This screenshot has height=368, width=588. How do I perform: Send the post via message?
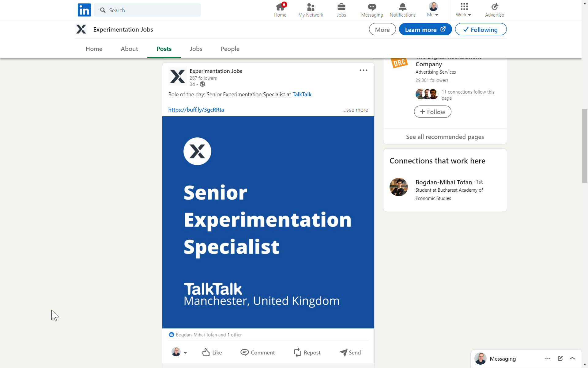pos(350,352)
